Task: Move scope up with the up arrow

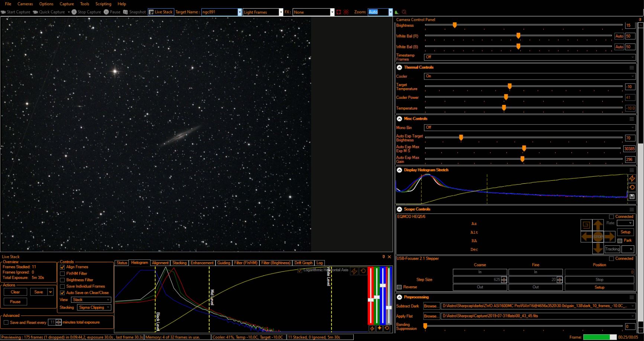Action: [598, 225]
